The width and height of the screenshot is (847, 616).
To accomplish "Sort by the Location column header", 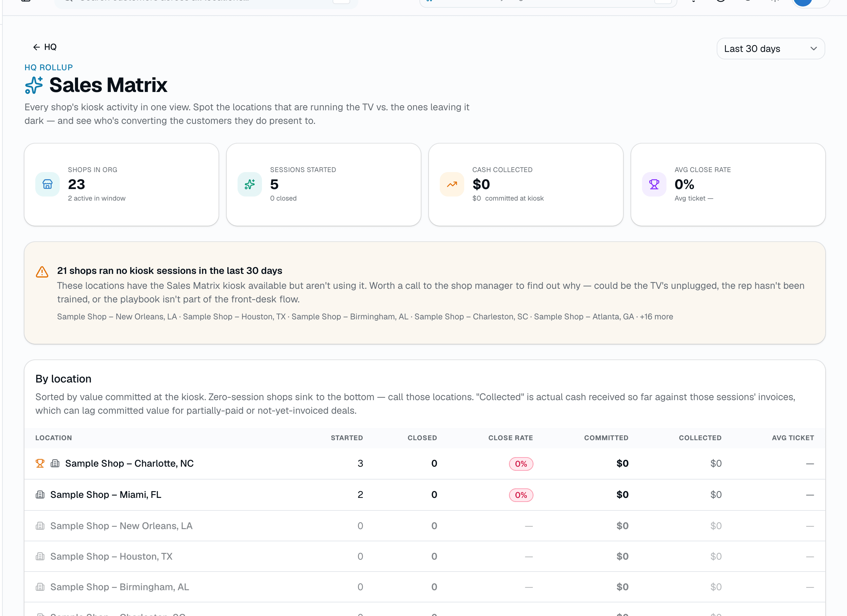I will 53,438.
